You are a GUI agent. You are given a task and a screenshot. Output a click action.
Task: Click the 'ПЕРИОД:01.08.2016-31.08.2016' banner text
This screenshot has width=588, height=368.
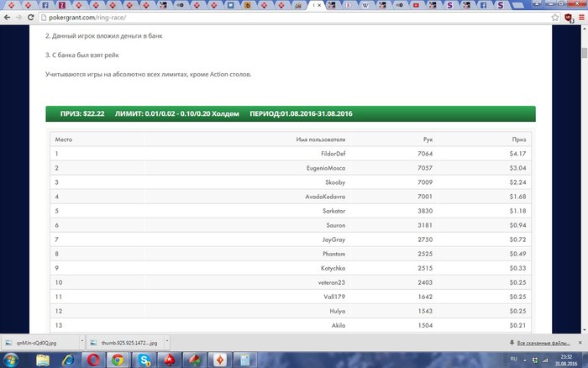(301, 113)
